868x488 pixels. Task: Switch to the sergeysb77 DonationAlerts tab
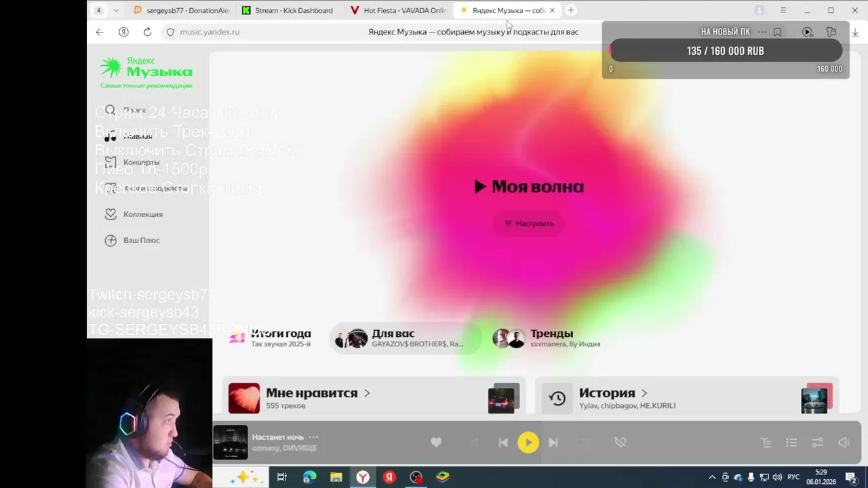pos(182,10)
